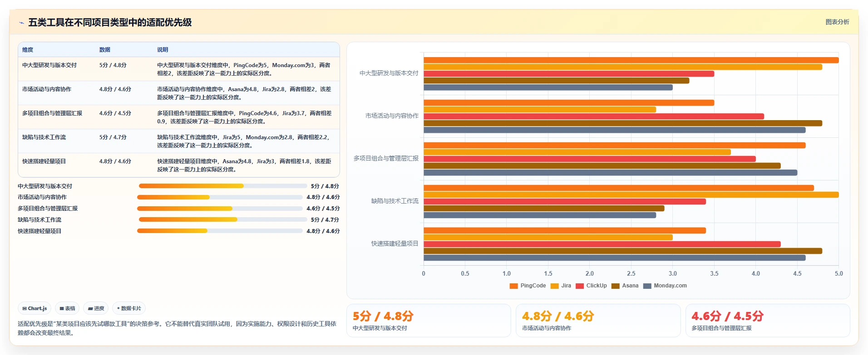Viewport: 868px width, 355px height.
Task: Click PingCode bar in 中大型研发与版本交付 group
Action: point(631,60)
